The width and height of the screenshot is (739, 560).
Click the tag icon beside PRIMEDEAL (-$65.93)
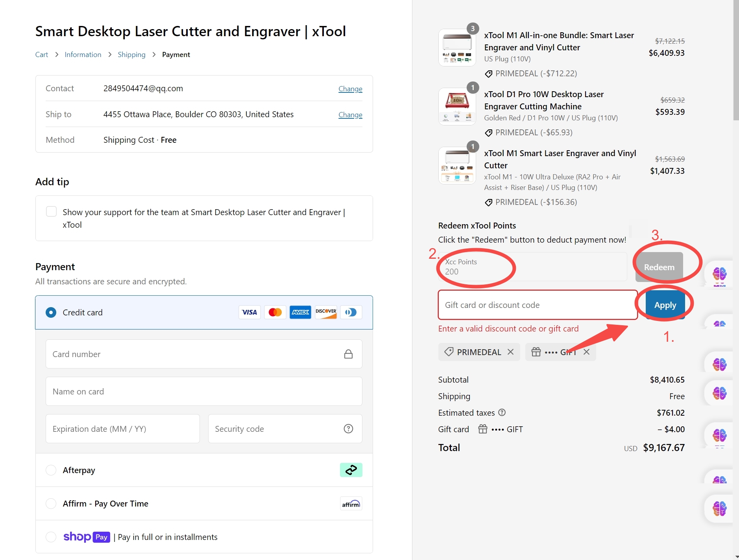(x=488, y=133)
